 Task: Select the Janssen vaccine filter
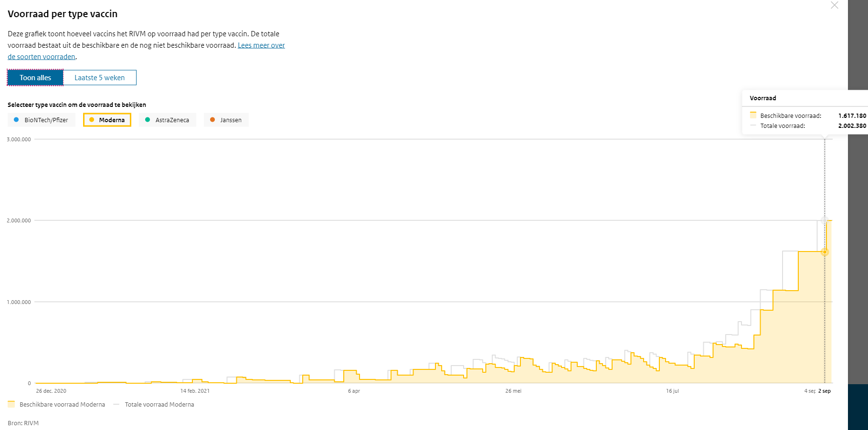click(226, 120)
